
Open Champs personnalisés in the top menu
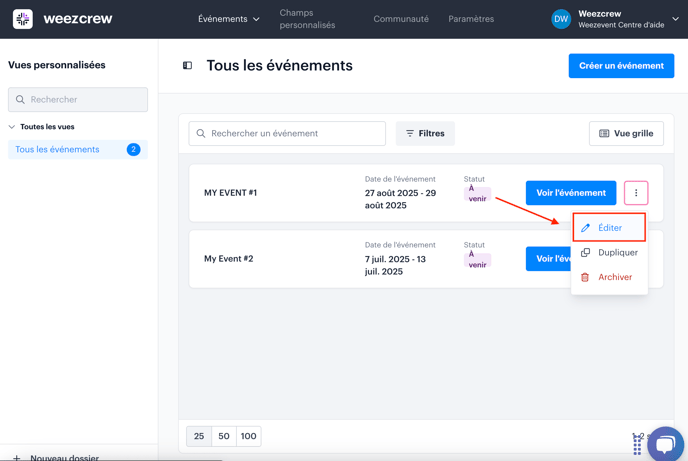(307, 19)
